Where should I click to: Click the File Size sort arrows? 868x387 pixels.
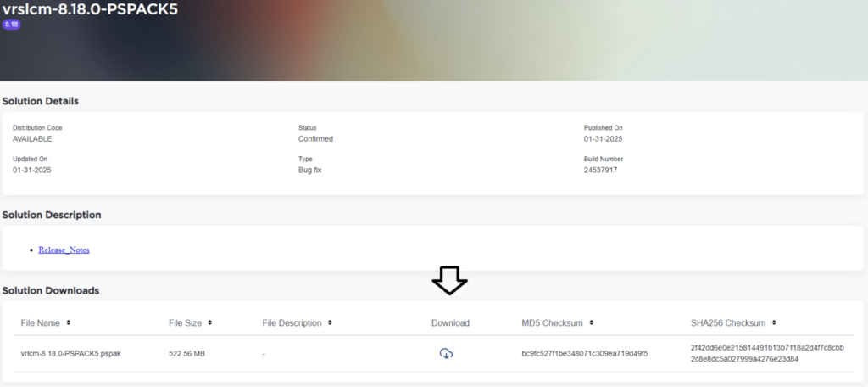coord(209,322)
